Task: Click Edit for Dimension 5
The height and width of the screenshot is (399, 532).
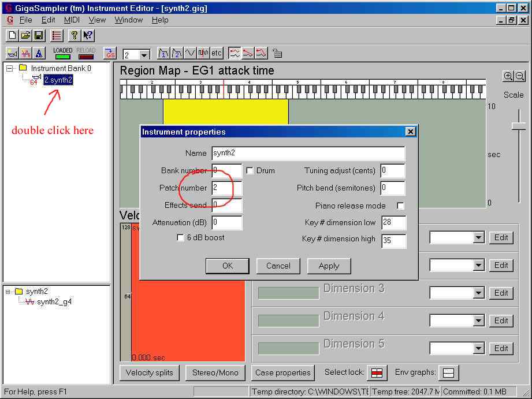Action: [501, 348]
